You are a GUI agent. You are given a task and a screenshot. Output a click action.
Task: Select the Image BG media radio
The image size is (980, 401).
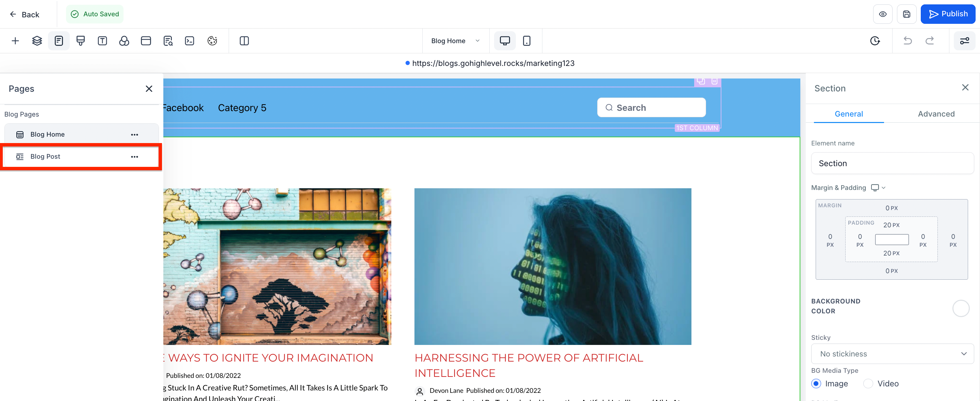click(x=816, y=384)
